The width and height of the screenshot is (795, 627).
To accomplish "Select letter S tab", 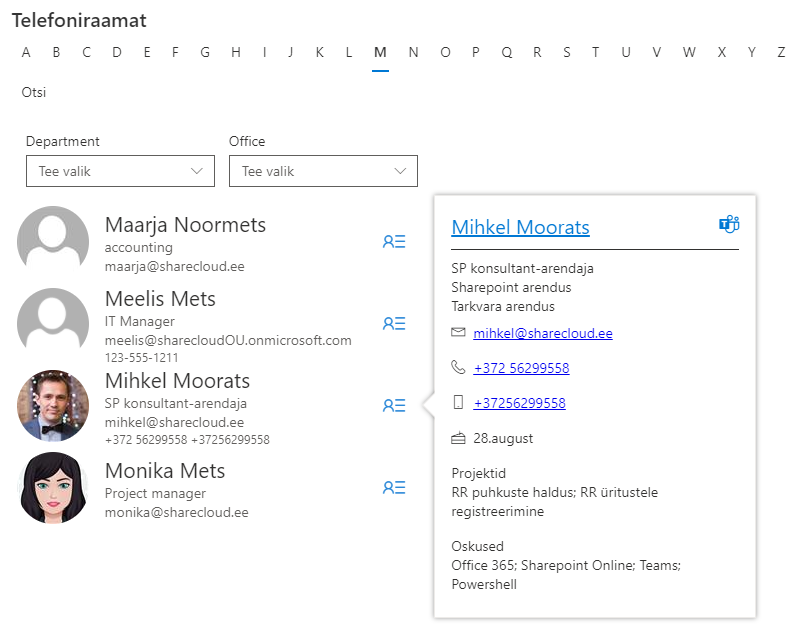I will [x=566, y=52].
